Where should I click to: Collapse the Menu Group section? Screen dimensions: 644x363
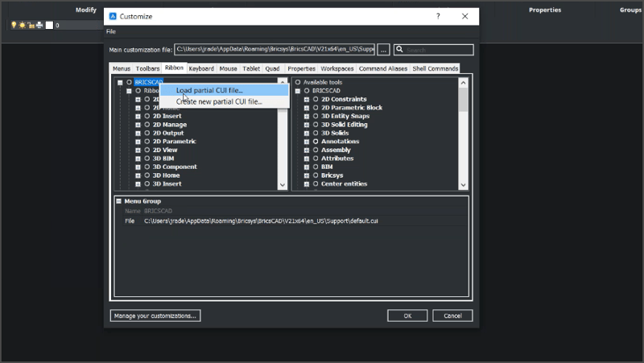click(118, 201)
